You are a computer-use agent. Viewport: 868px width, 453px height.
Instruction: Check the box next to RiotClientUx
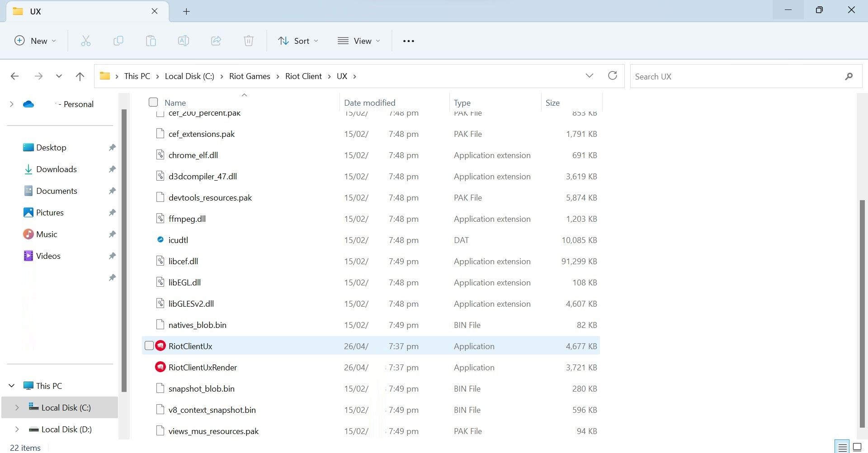(149, 346)
